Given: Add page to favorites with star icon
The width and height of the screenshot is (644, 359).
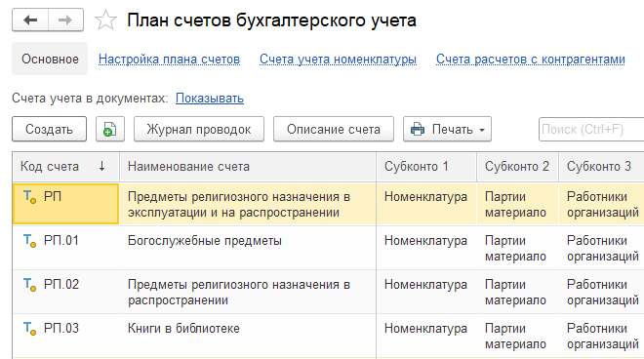Looking at the screenshot, I should pos(106,20).
